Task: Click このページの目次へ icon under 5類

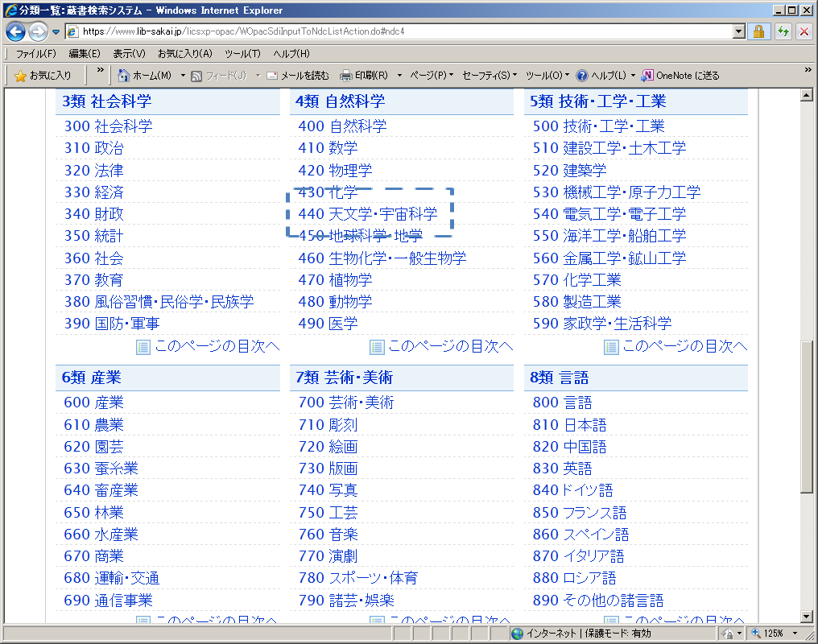Action: (611, 347)
